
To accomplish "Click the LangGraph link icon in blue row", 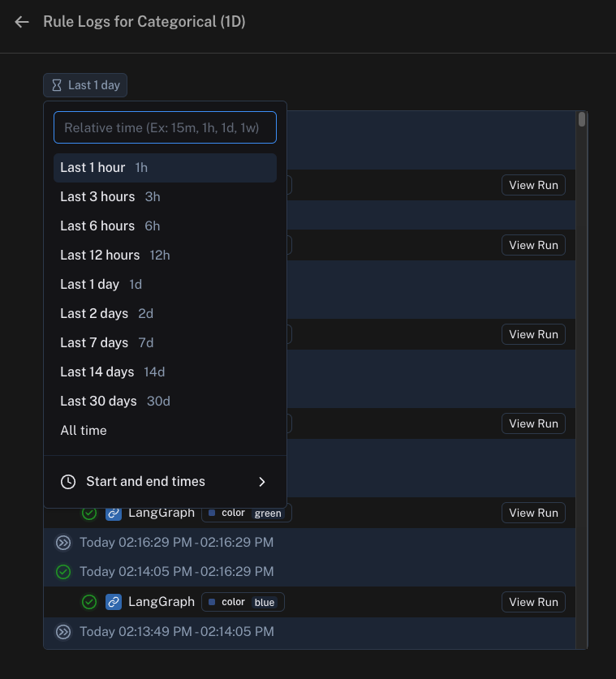I will click(114, 602).
